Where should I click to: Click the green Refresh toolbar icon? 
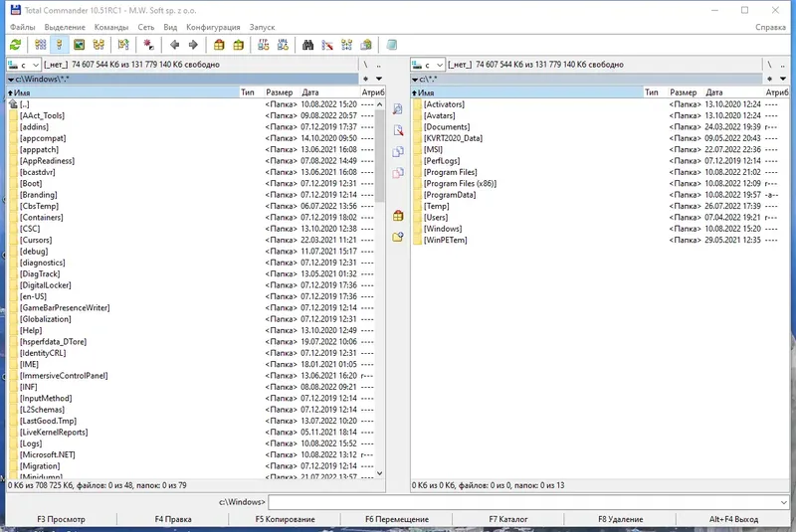tap(15, 45)
